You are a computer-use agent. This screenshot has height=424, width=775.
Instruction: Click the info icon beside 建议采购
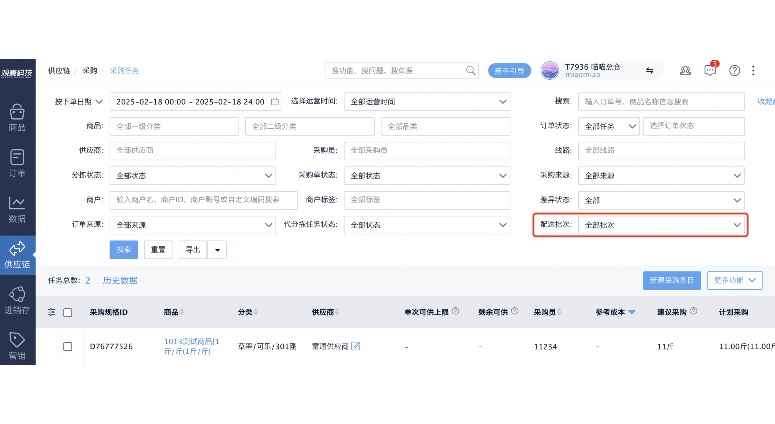pos(693,311)
